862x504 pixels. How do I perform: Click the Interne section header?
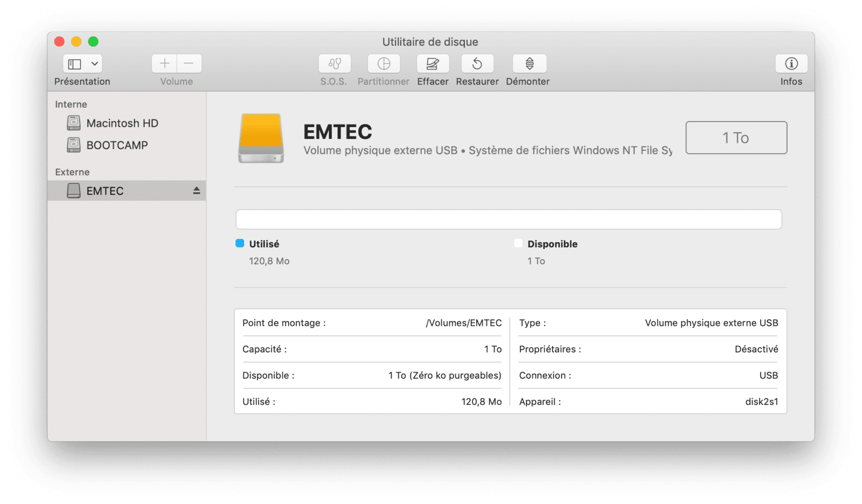[x=71, y=104]
